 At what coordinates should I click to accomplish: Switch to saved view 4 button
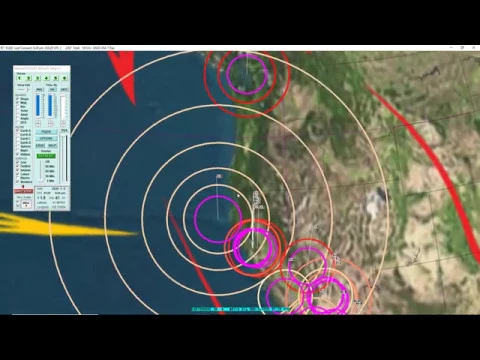(46, 78)
